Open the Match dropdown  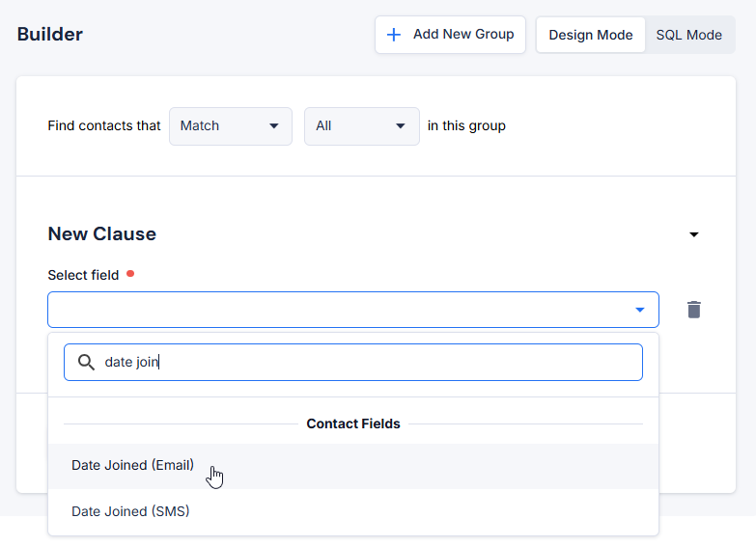(230, 126)
